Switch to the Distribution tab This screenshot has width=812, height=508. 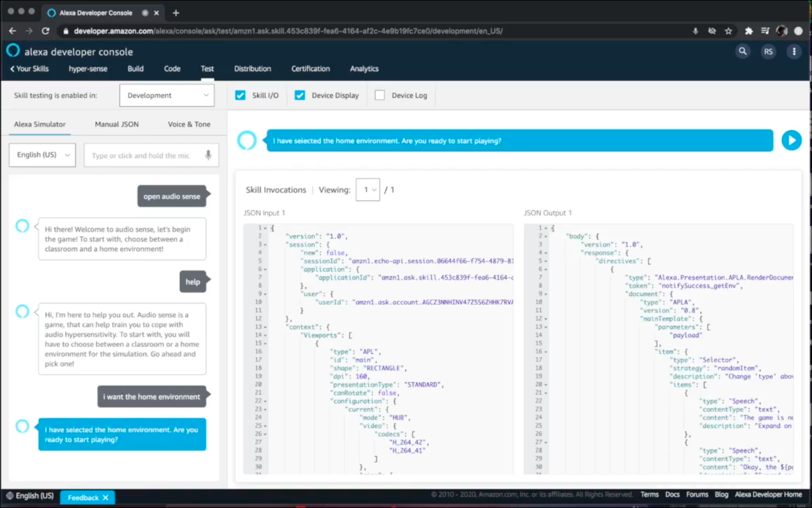click(x=253, y=69)
